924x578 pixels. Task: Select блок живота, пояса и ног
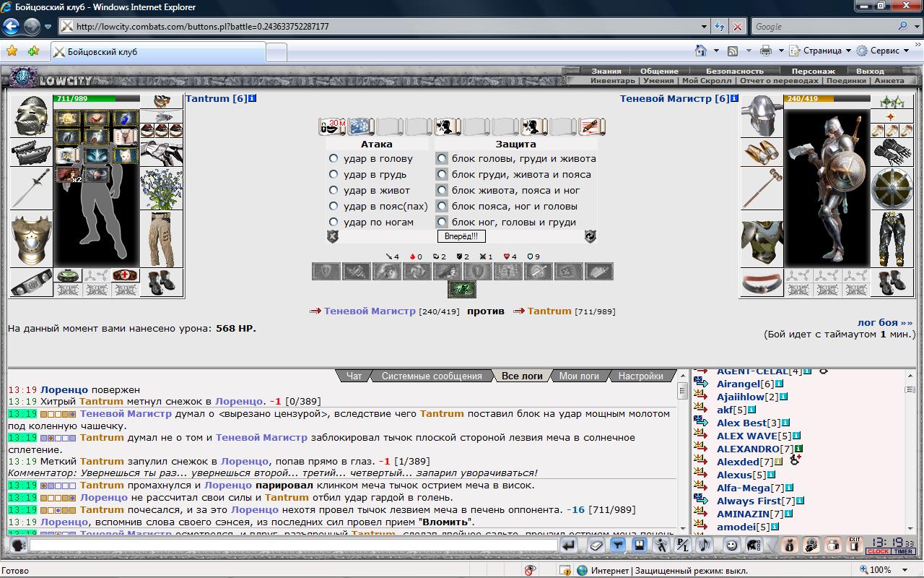coord(442,190)
